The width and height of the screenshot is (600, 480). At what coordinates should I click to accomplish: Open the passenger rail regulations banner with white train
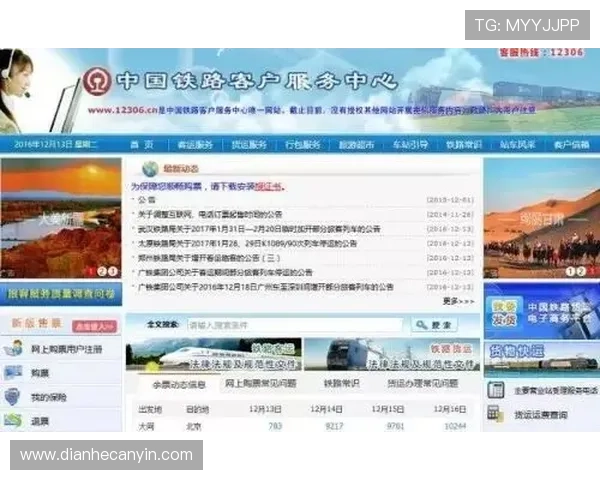[x=214, y=354]
